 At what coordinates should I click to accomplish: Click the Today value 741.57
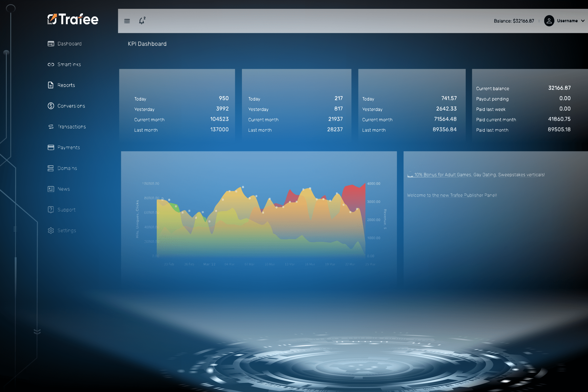click(449, 98)
